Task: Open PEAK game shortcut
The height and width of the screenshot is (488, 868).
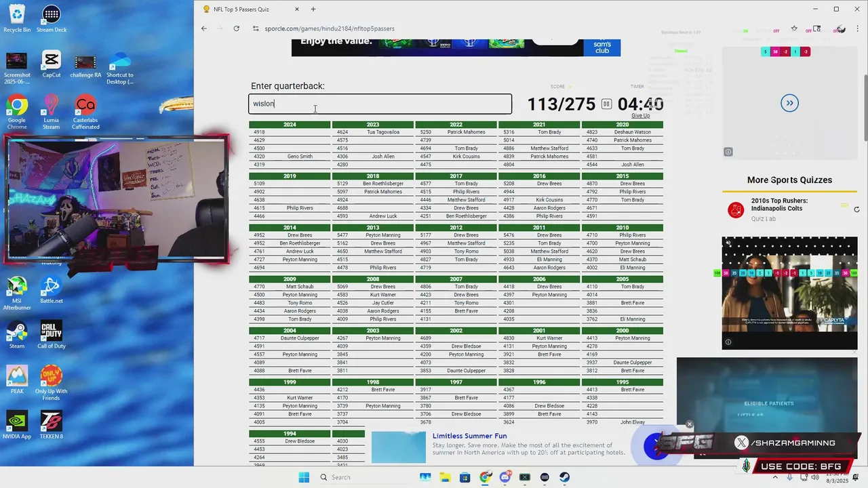Action: 17,380
